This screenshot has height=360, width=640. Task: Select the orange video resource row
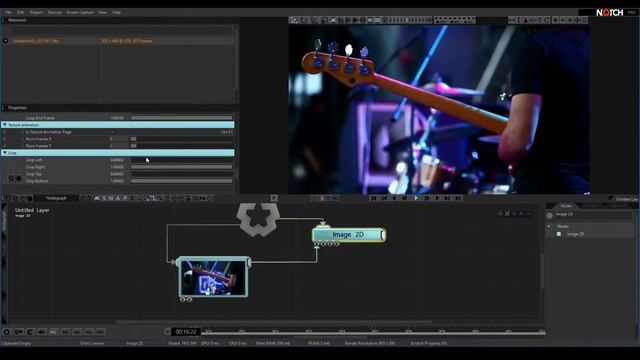[x=118, y=41]
